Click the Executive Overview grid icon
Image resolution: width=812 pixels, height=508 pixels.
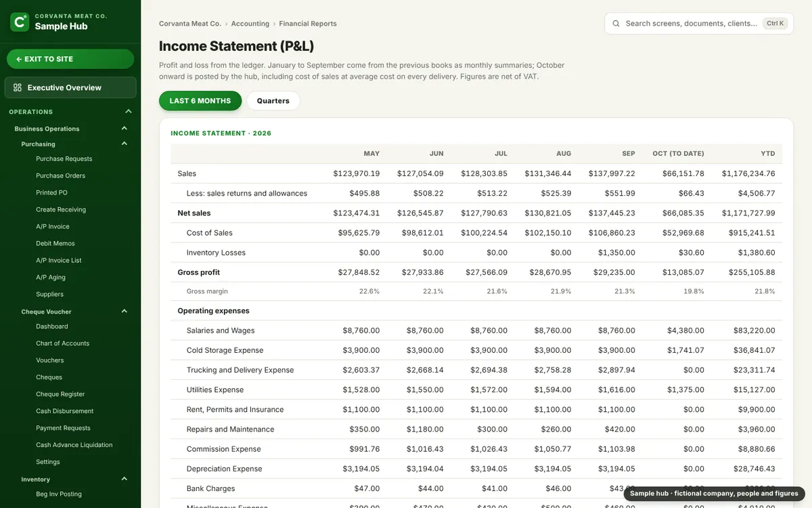click(18, 87)
